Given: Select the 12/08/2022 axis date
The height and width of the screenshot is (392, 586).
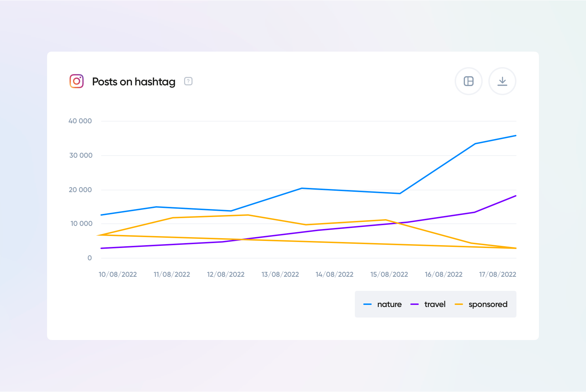Looking at the screenshot, I should pos(226,274).
